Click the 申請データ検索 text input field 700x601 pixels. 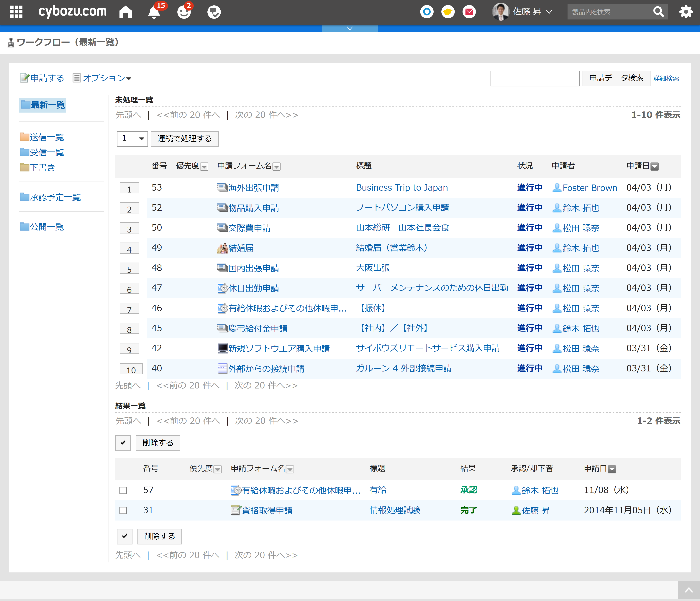pos(535,78)
